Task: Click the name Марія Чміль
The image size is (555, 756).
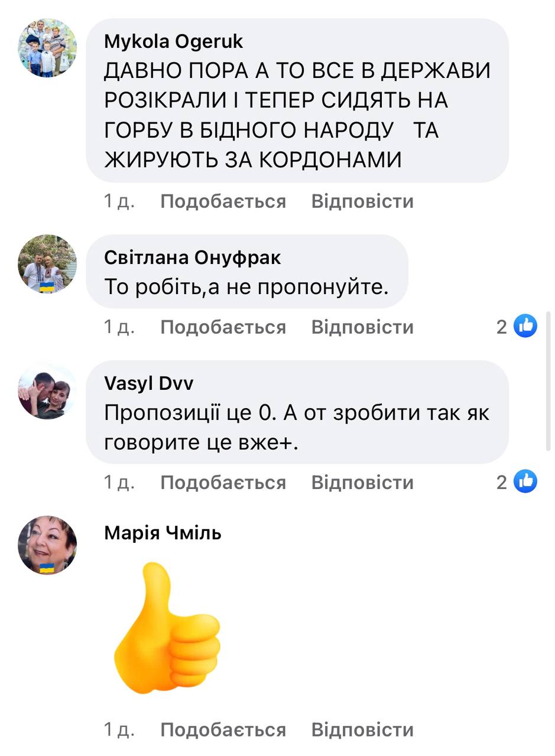Action: 163,533
